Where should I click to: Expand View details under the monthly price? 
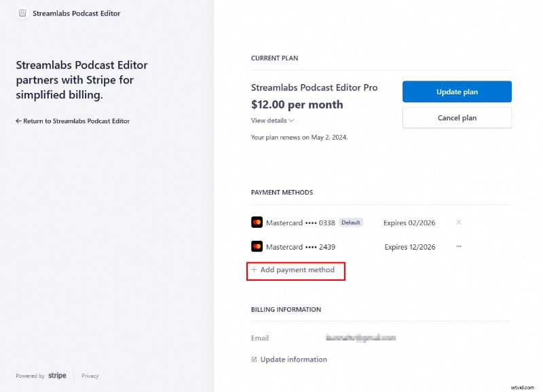pos(268,120)
